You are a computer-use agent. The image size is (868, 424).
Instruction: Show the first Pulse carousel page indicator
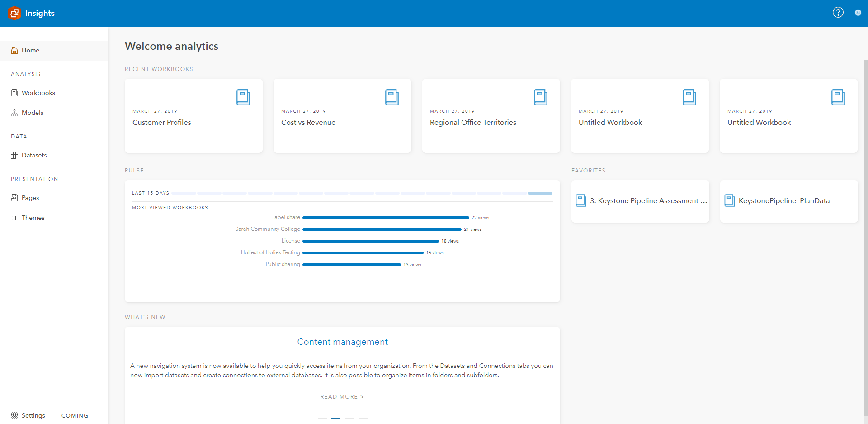(322, 295)
